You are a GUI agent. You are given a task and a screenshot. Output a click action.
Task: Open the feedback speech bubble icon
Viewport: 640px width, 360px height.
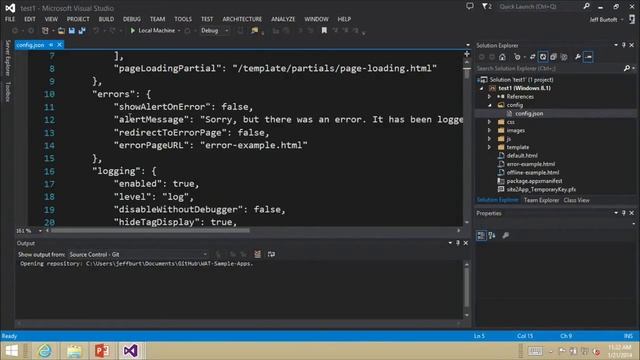point(470,7)
